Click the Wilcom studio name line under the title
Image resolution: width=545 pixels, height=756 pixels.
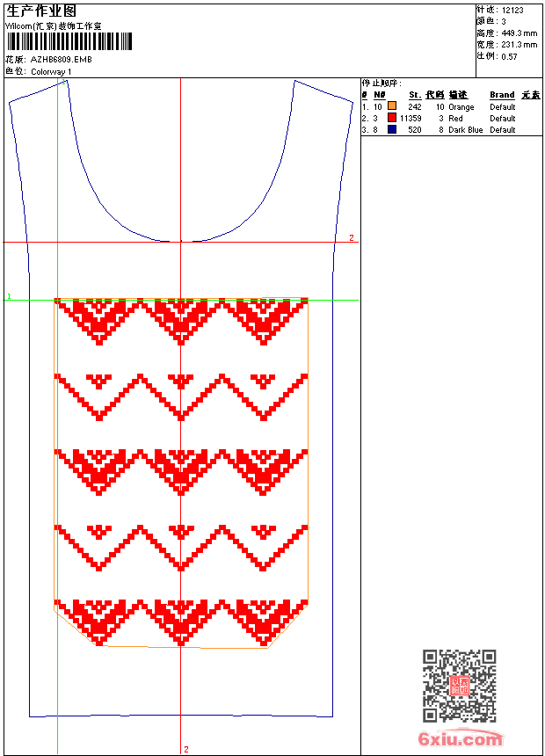[53, 26]
